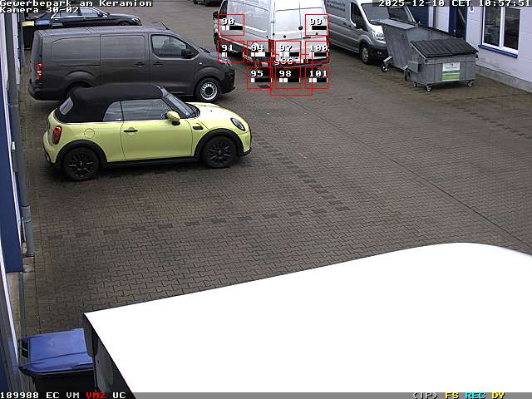This screenshot has width=532, height=399.
Task: Click the yellow FS indicator
Action: (451, 395)
